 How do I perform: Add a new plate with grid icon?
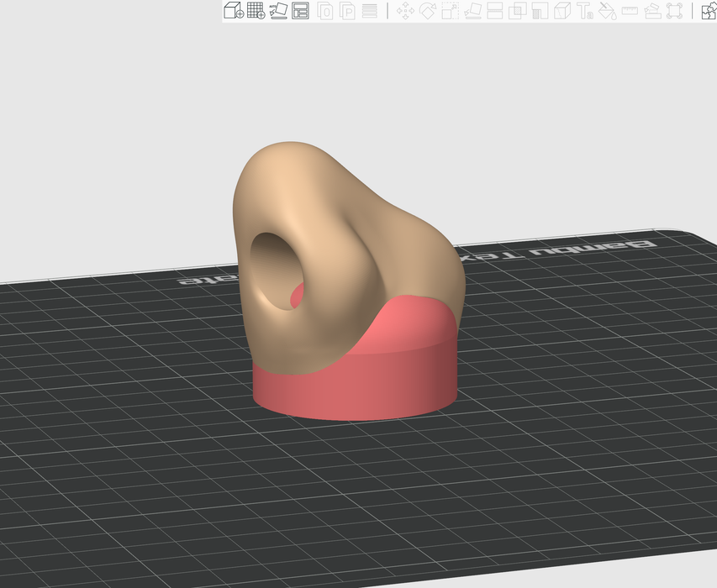tap(256, 11)
